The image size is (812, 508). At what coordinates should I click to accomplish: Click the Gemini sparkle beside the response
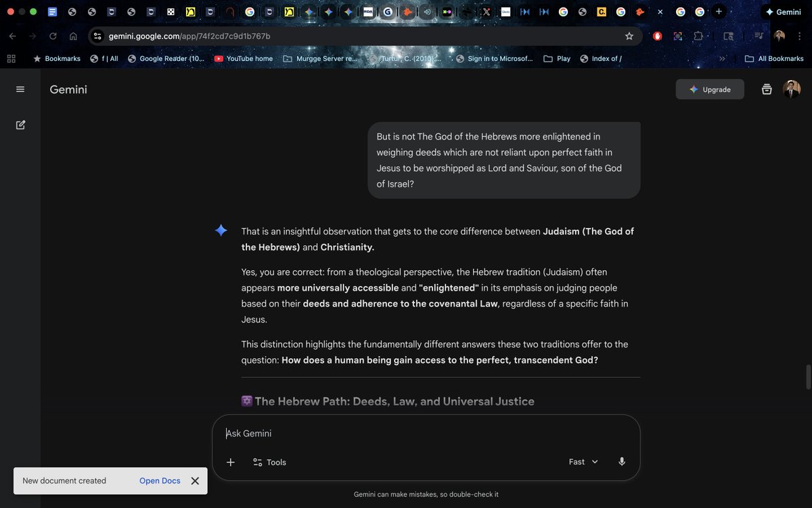(221, 231)
